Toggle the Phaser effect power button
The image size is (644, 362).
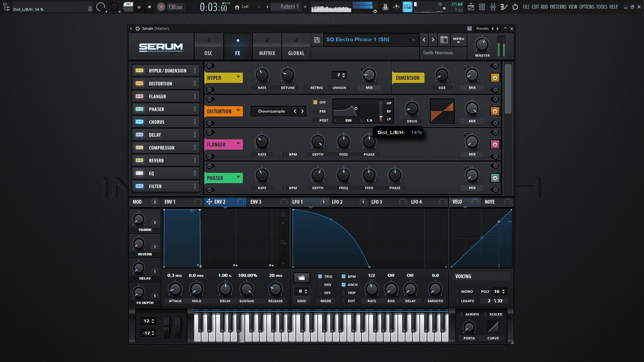(x=495, y=178)
